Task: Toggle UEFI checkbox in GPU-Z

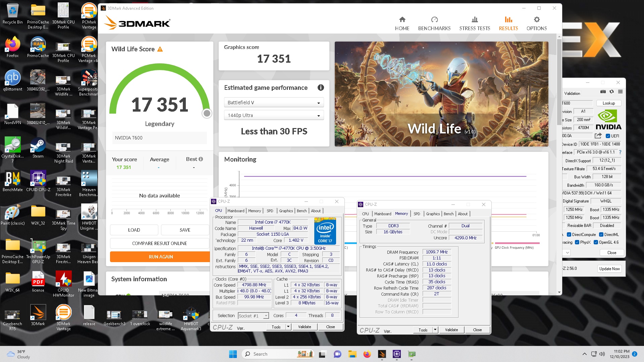Action: 608,136
